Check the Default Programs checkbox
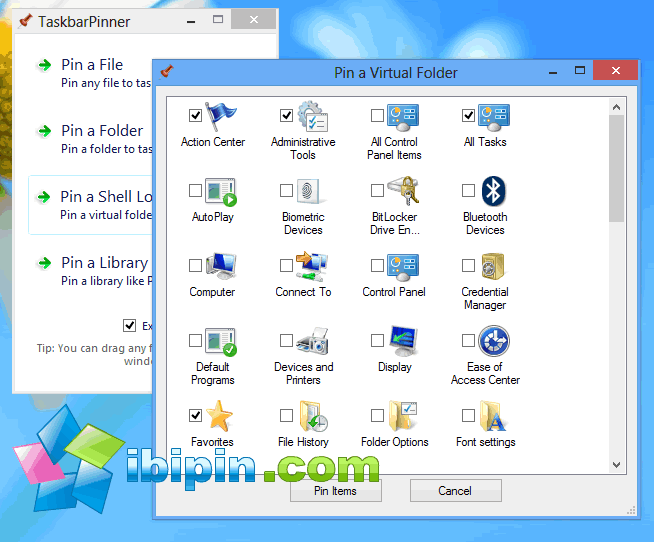 (195, 340)
